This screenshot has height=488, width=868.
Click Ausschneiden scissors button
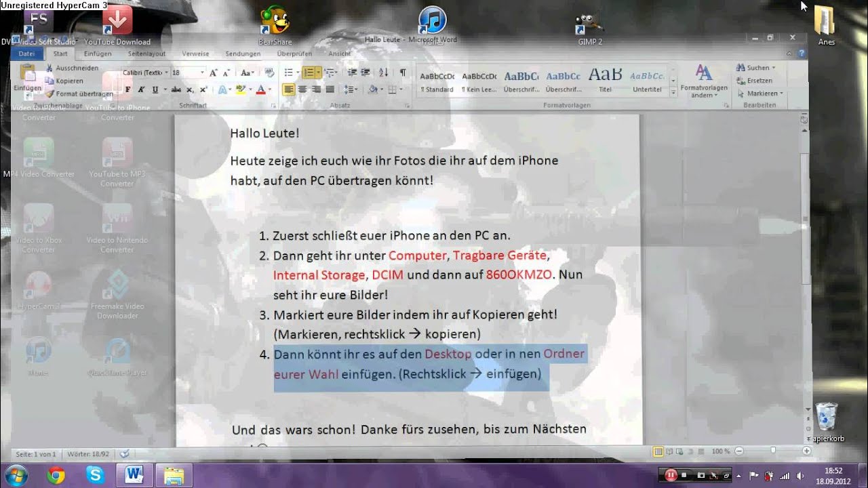(72, 68)
